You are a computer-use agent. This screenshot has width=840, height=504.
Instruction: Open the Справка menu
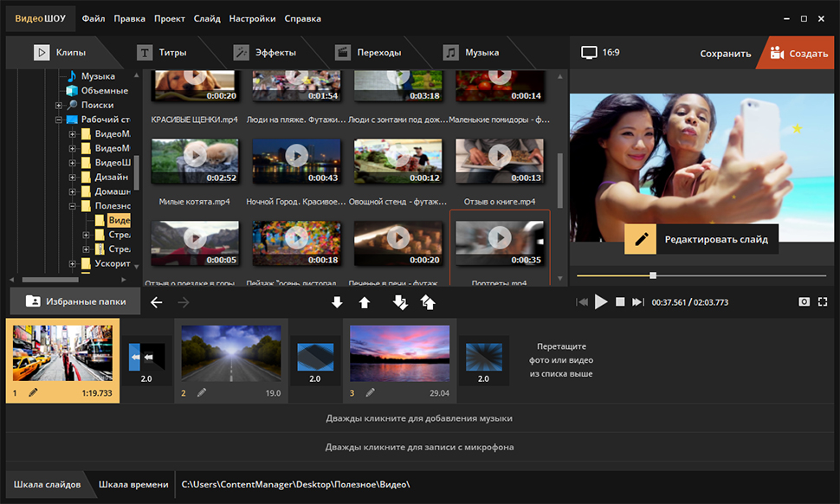303,19
